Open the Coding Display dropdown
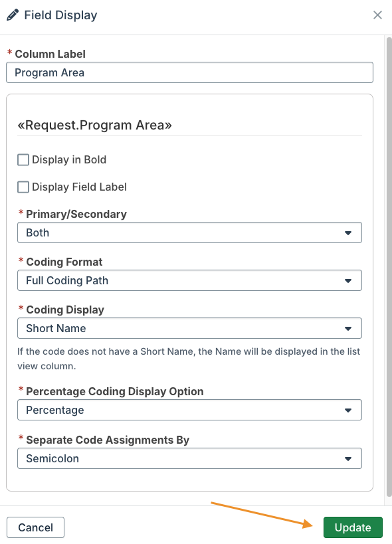Screen dimensions: 392x544 pos(189,328)
